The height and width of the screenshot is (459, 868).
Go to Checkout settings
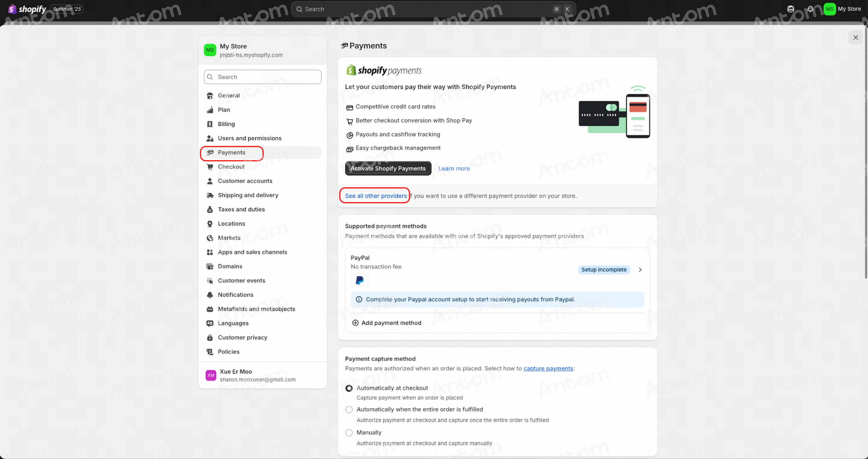point(262,167)
